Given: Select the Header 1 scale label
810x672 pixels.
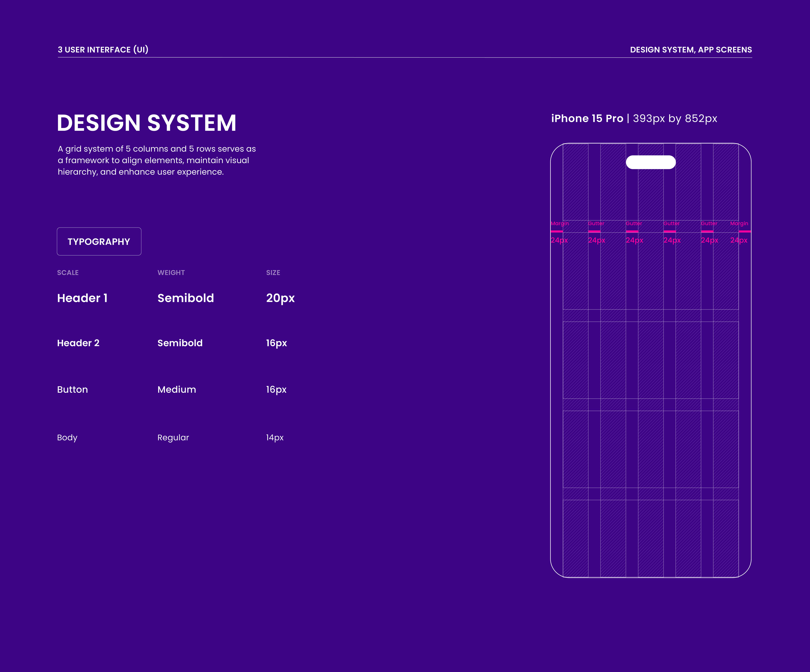Looking at the screenshot, I should (82, 298).
